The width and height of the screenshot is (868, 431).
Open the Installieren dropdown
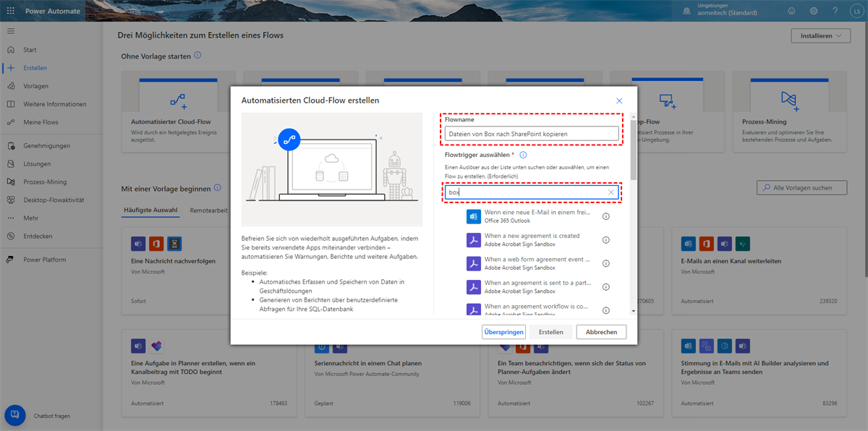coord(820,35)
